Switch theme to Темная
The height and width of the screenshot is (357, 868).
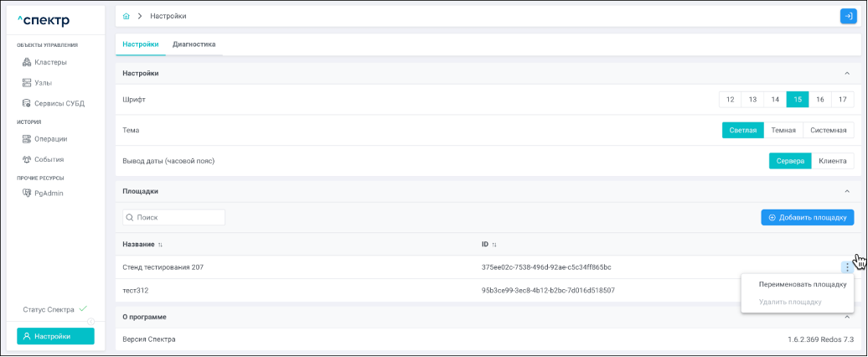point(783,131)
